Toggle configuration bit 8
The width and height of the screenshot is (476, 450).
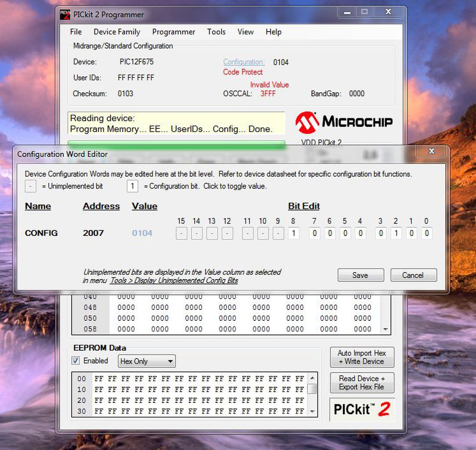point(293,233)
